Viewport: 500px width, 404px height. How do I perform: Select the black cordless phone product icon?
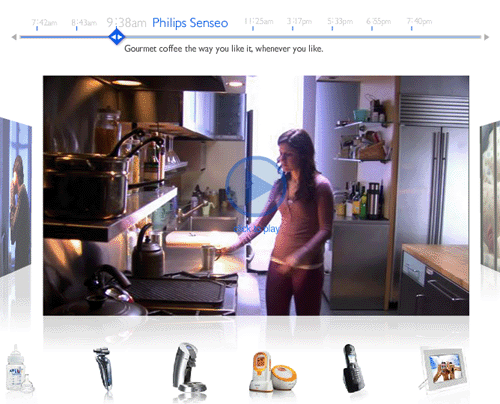point(354,368)
